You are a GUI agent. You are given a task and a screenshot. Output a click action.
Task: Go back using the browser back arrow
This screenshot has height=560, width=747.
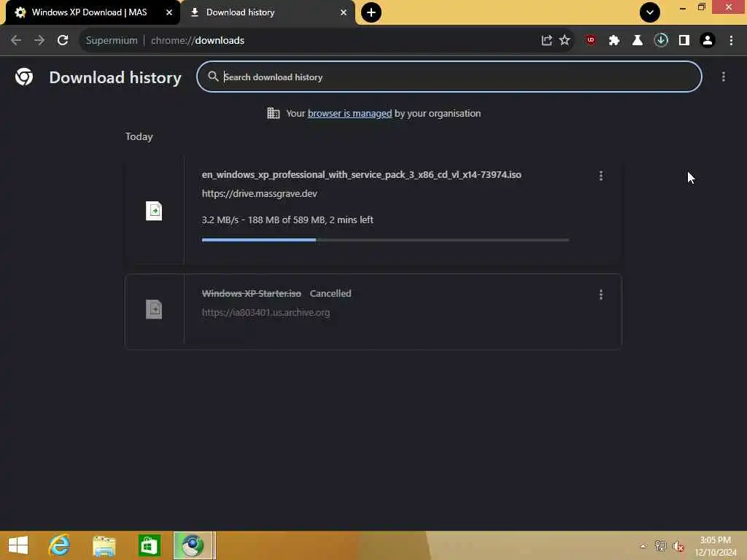pyautogui.click(x=16, y=41)
